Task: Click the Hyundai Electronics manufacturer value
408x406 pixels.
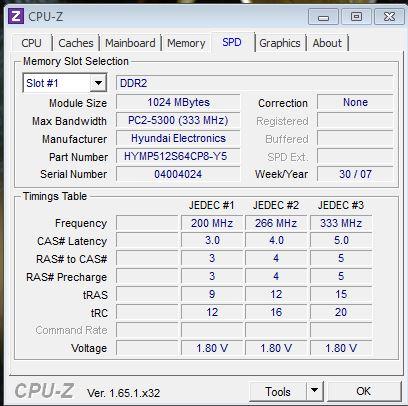Action: tap(178, 138)
